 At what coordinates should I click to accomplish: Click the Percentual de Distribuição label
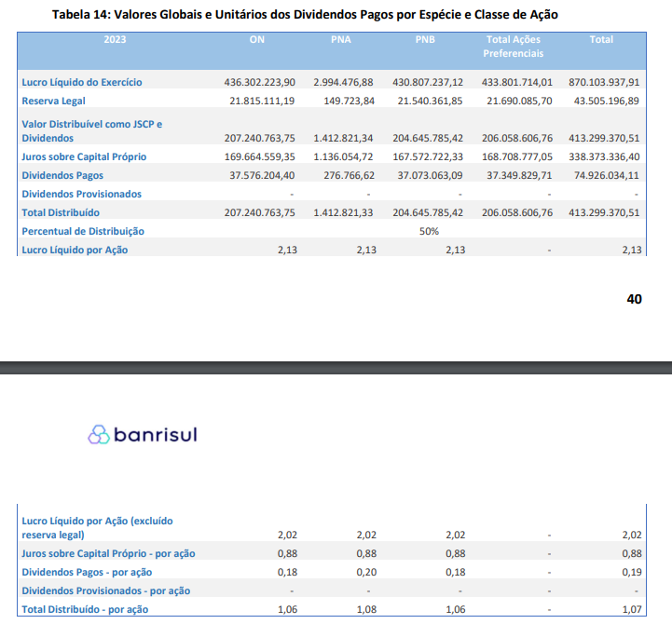83,231
